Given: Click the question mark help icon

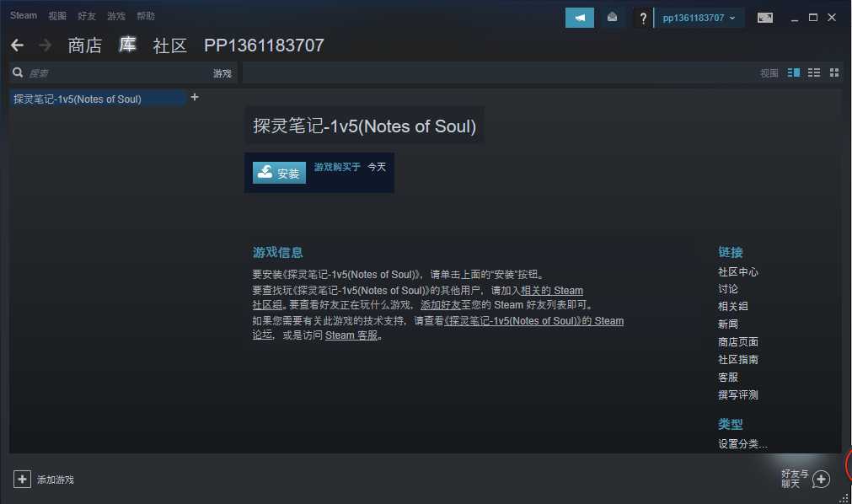Looking at the screenshot, I should [643, 18].
